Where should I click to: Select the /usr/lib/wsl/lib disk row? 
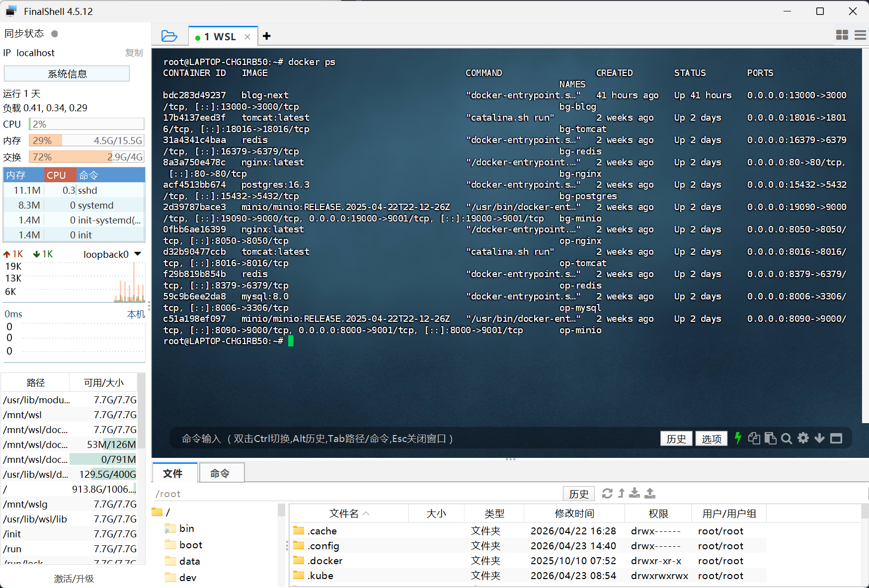point(70,519)
